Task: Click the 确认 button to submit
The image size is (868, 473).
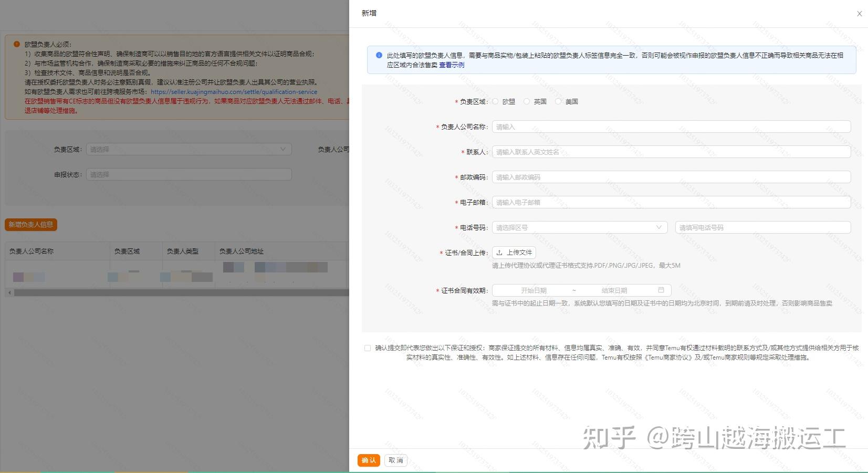Action: click(x=369, y=460)
